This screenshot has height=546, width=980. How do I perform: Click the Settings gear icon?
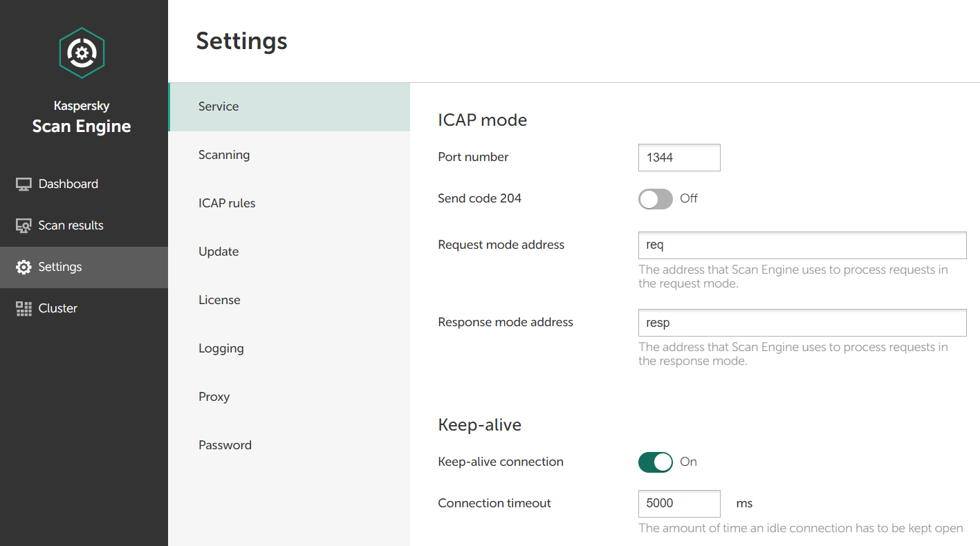coord(24,267)
